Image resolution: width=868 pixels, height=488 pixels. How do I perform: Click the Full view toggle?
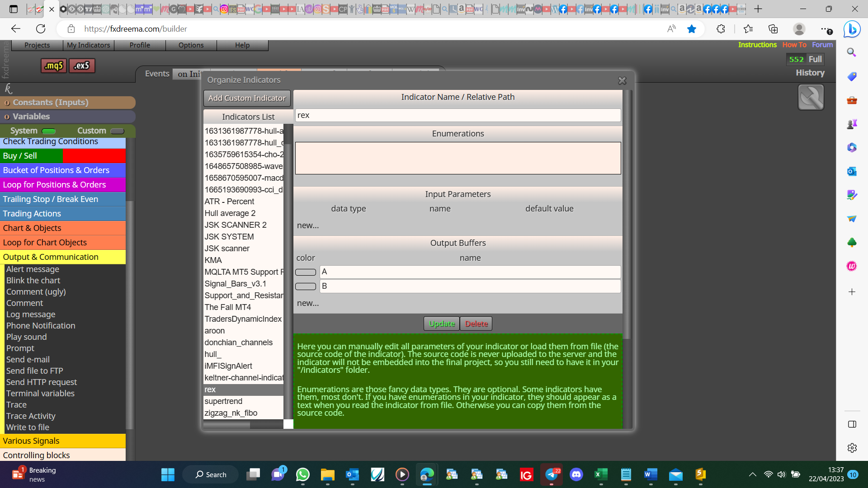pyautogui.click(x=815, y=59)
